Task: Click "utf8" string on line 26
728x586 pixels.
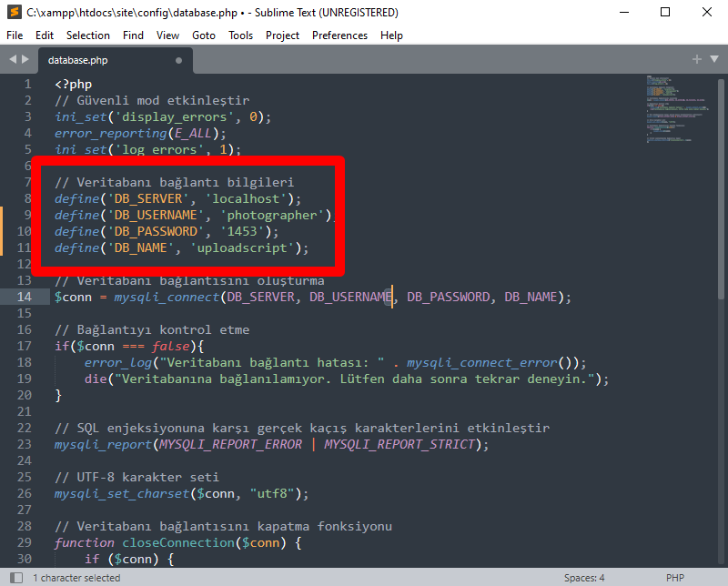Action: point(272,493)
